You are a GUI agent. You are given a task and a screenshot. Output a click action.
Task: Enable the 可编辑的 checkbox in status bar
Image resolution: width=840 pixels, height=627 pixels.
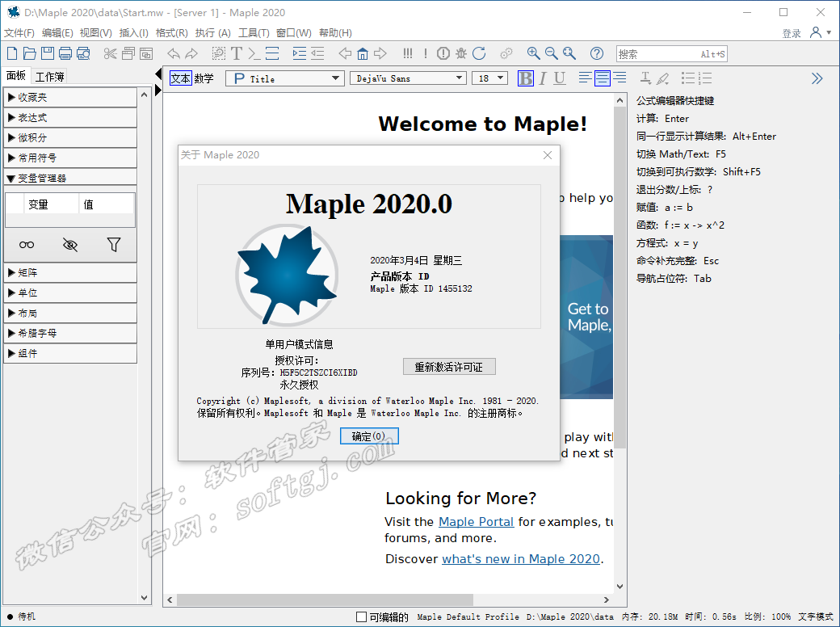[x=362, y=616]
